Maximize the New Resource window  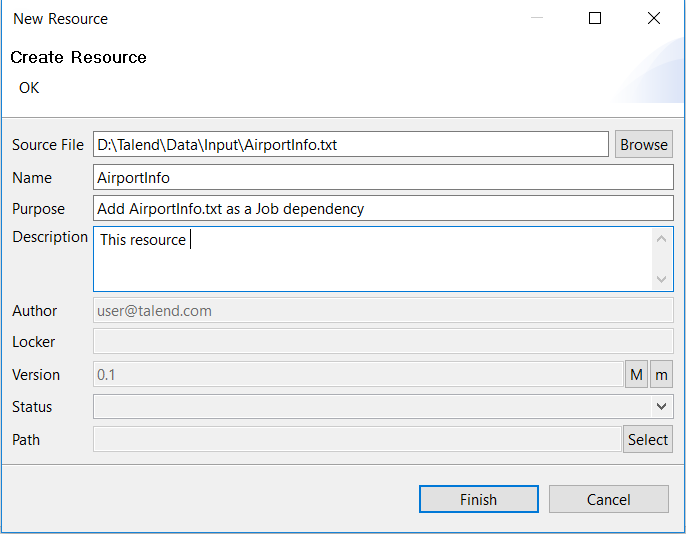point(595,18)
